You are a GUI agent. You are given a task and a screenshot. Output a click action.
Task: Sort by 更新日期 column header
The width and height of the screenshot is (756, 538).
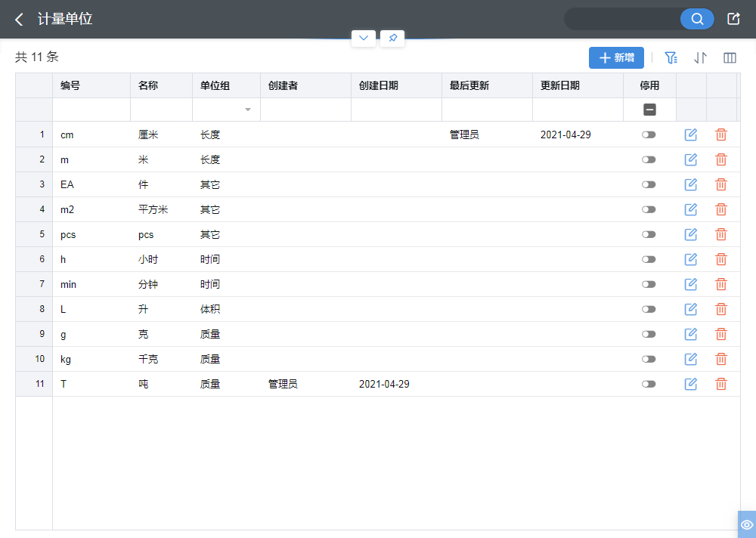[x=578, y=85]
